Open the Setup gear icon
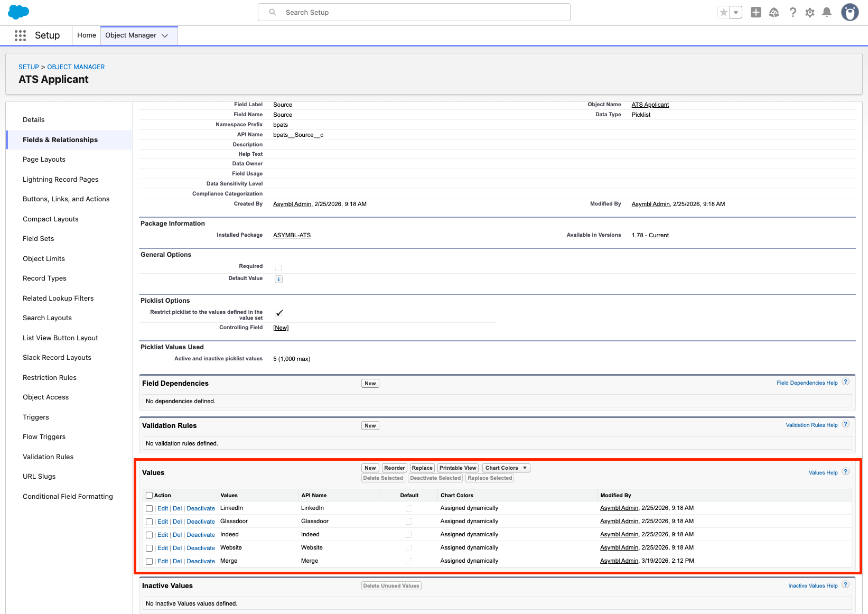The height and width of the screenshot is (614, 868). coord(810,13)
